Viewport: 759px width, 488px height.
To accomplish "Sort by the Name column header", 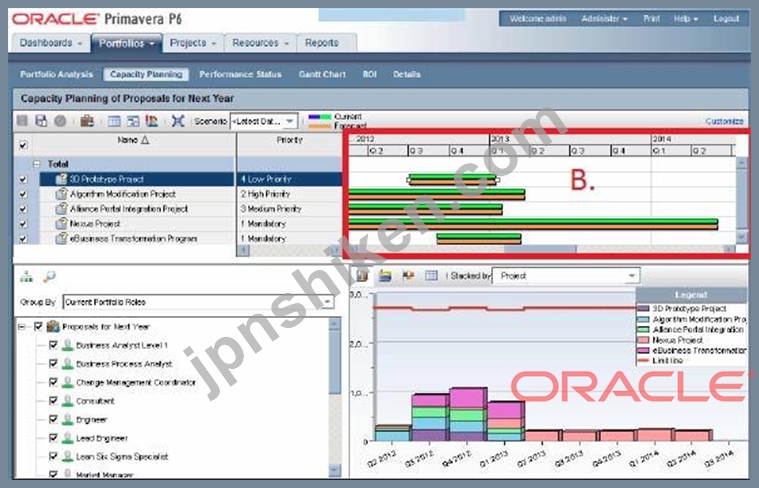I will 133,140.
